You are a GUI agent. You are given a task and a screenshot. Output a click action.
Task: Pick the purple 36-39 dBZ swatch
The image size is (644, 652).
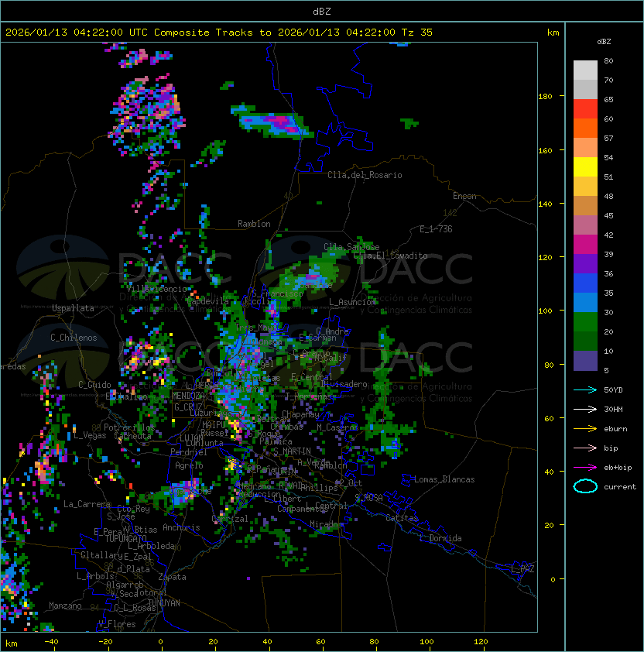[585, 263]
